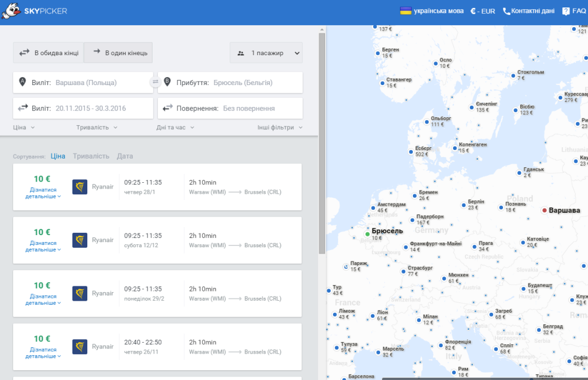Select the red Варшава map marker
The width and height of the screenshot is (588, 380).
[x=544, y=210]
